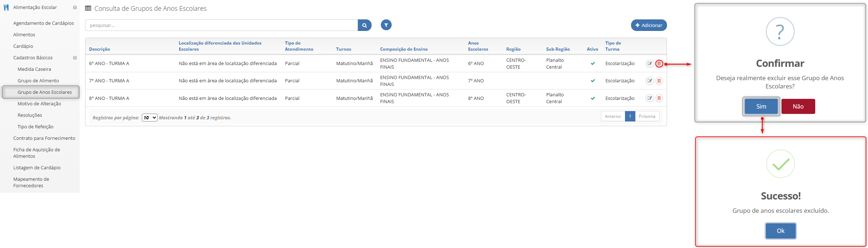The image size is (868, 248).
Task: Collapse the Alimentação Escolar menu section
Action: tap(75, 8)
